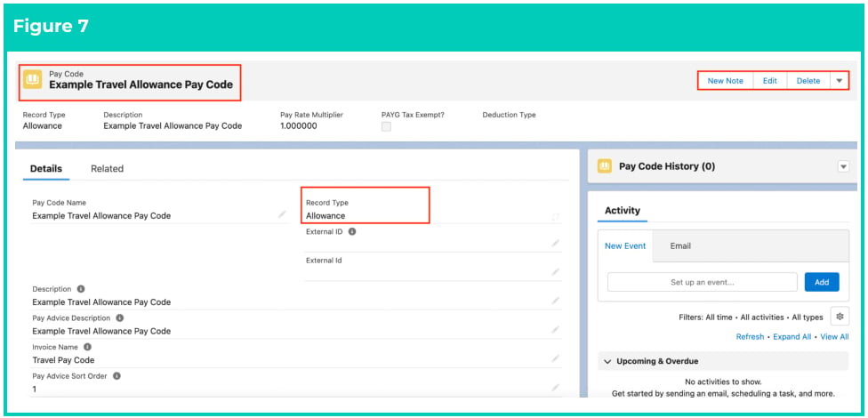Screen dimensions: 868x418
Task: Click the Pay Code record icon in header
Action: pos(32,80)
